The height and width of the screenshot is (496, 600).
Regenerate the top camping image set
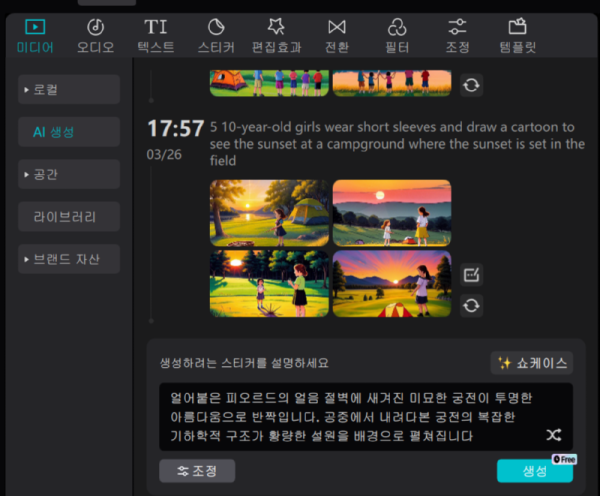pos(472,85)
